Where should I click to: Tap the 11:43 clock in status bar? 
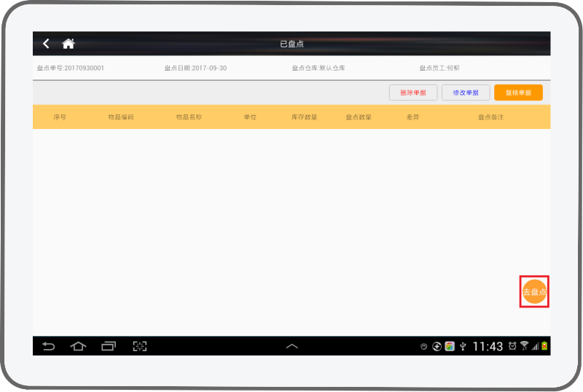tap(488, 346)
